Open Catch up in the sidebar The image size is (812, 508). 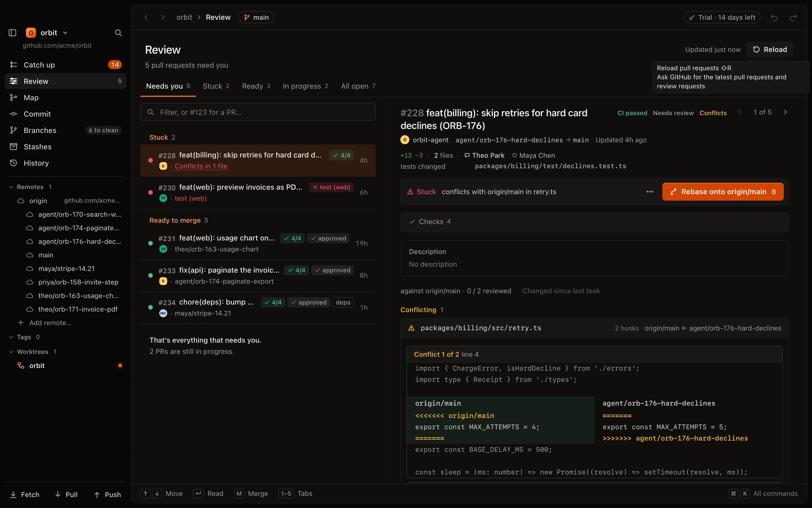pyautogui.click(x=65, y=65)
